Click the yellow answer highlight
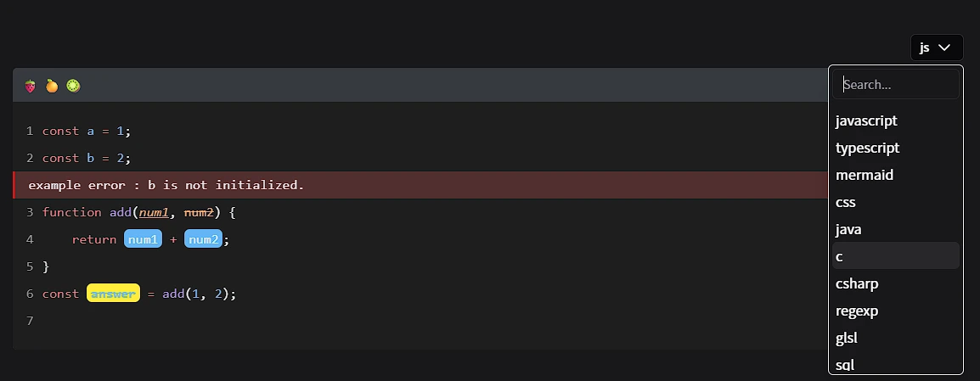The image size is (980, 381). click(x=113, y=294)
